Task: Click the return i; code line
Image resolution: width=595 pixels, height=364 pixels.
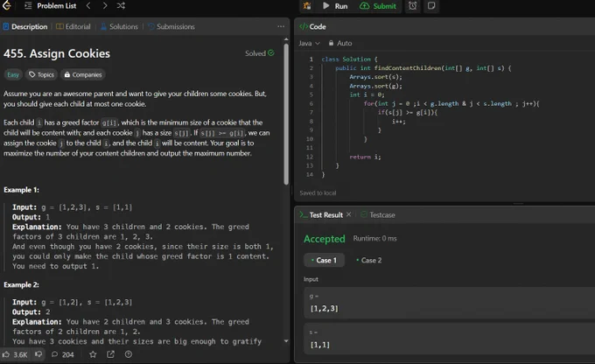Action: point(365,157)
